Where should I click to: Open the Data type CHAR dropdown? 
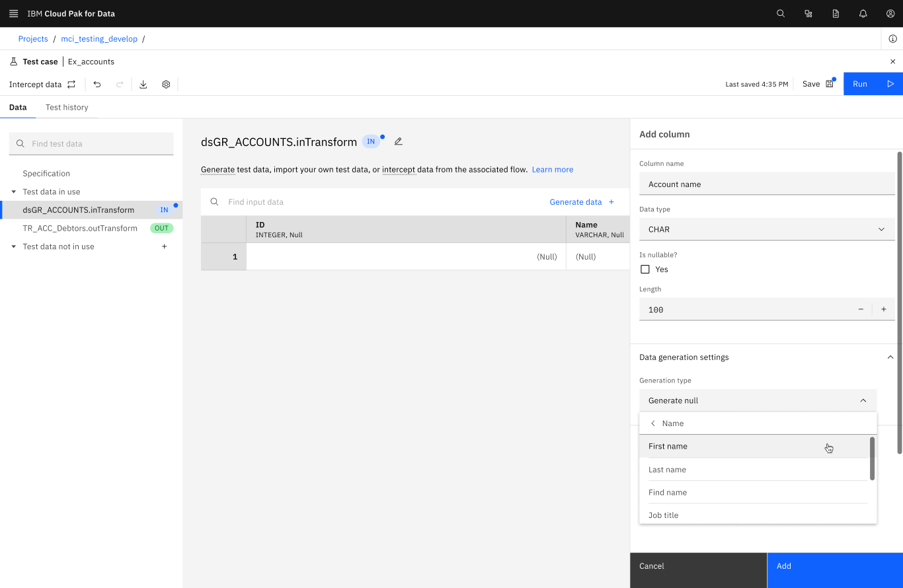tap(767, 229)
